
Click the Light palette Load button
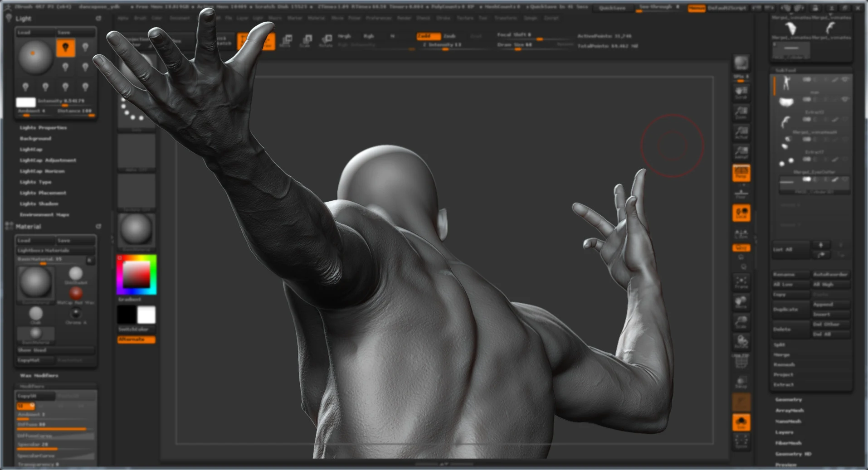pyautogui.click(x=35, y=33)
